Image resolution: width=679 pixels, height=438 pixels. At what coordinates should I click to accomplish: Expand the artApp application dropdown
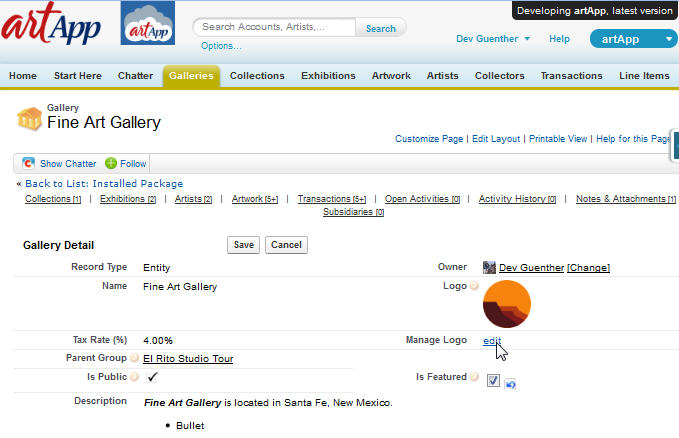pyautogui.click(x=668, y=39)
